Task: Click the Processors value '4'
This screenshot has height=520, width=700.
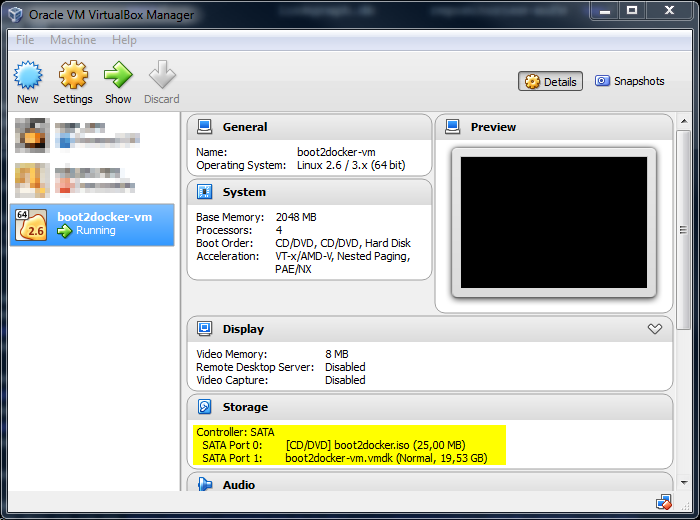Action: point(279,230)
